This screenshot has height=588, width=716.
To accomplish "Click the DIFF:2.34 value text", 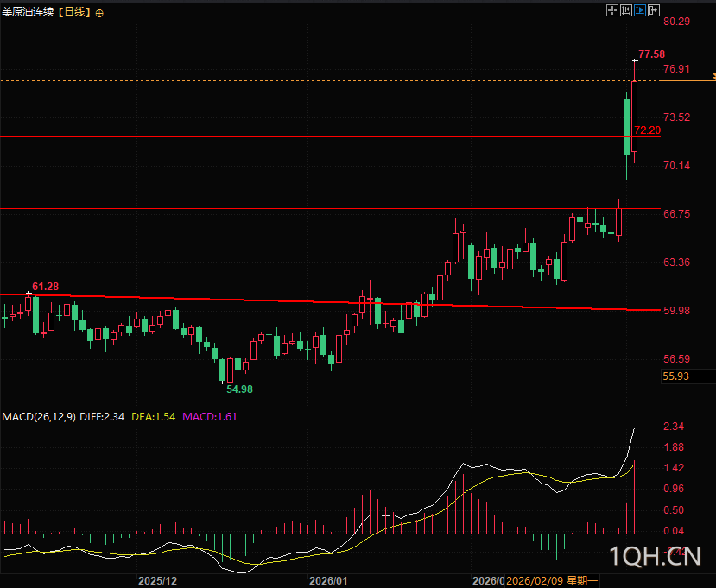I will (102, 416).
